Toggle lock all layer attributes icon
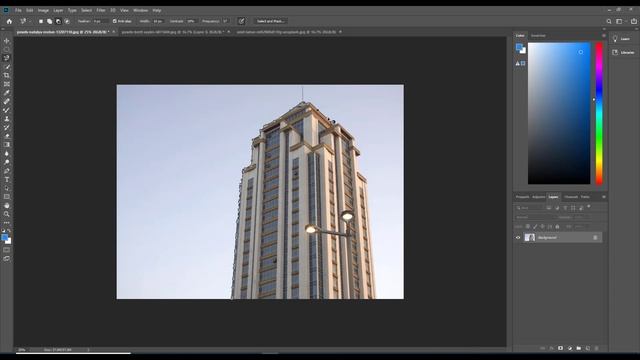This screenshot has width=640, height=360. click(557, 227)
